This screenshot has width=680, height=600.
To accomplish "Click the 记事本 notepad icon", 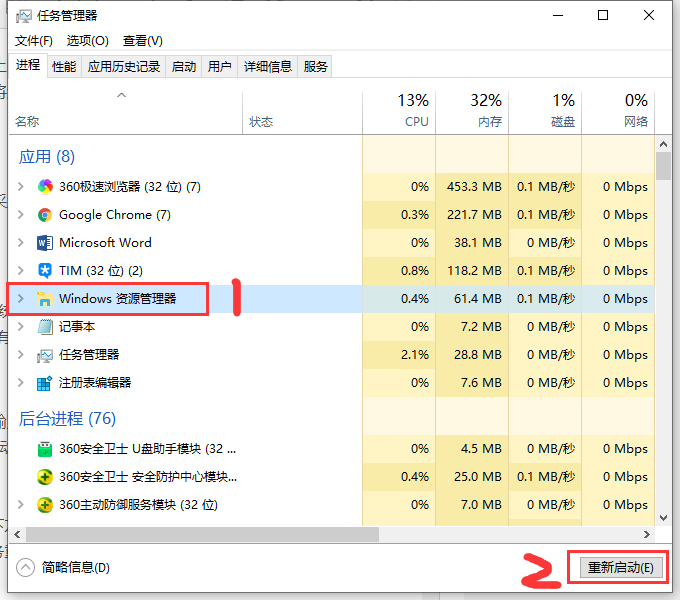I will pyautogui.click(x=45, y=326).
